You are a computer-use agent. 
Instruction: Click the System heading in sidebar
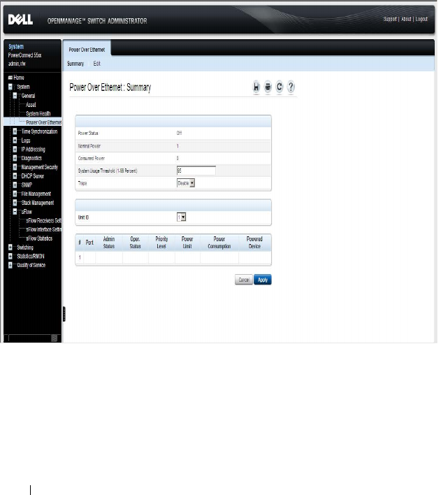click(16, 46)
